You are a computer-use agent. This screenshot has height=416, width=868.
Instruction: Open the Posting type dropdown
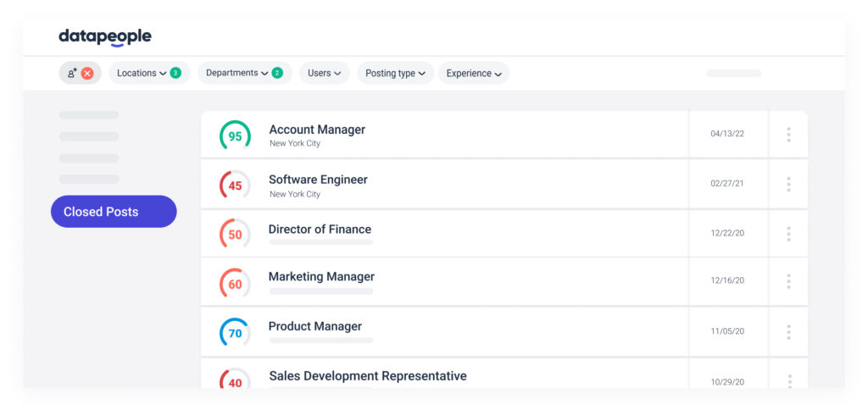pyautogui.click(x=395, y=73)
